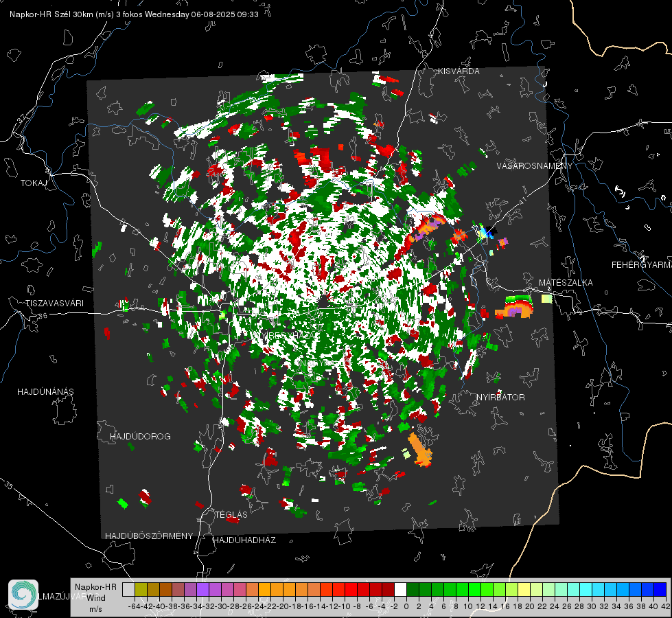Click the pale yellow square beside Mátészalka
Image resolution: width=672 pixels, height=618 pixels.
[x=547, y=299]
